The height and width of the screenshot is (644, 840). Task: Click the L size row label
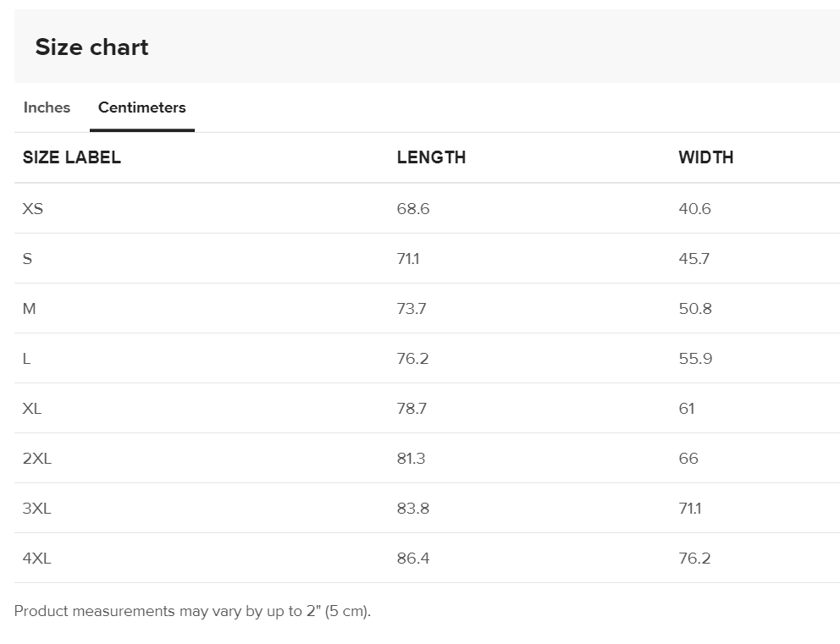tap(27, 358)
